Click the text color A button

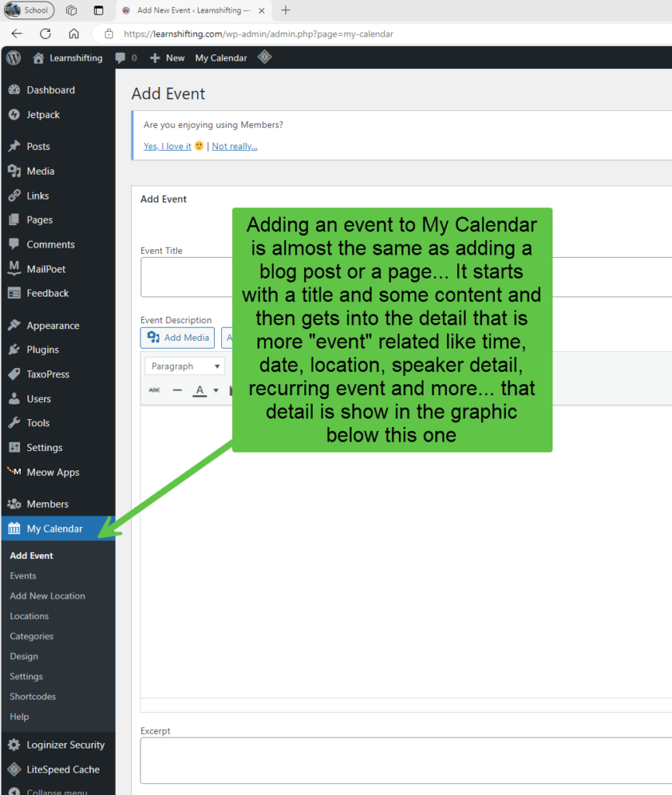tap(199, 390)
